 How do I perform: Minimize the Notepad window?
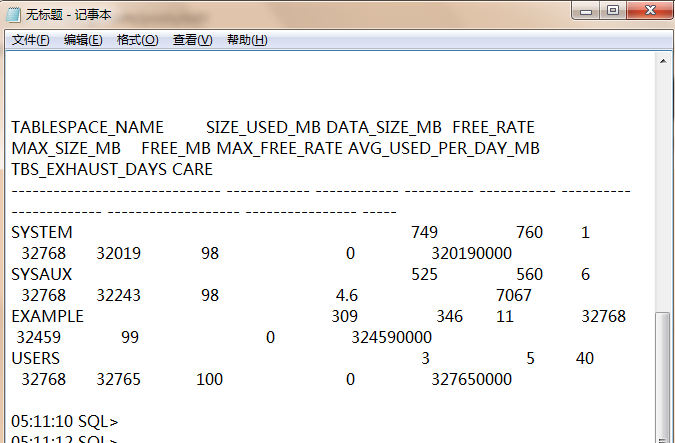[586, 11]
